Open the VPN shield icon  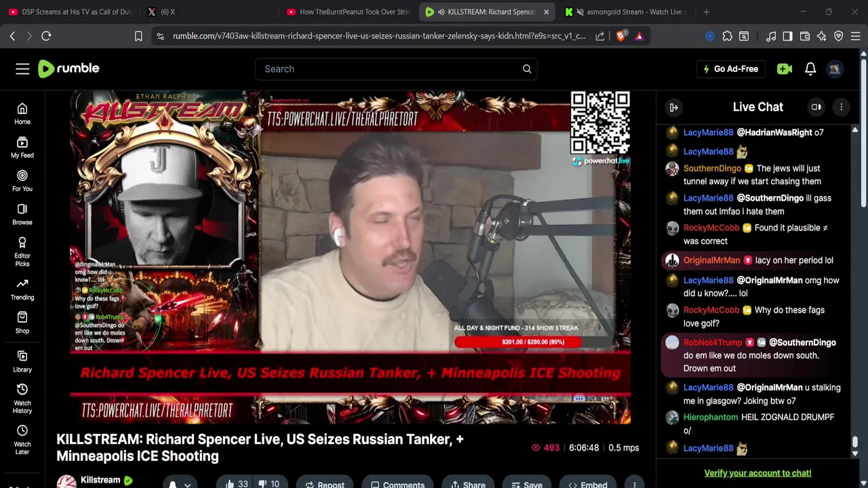(839, 36)
